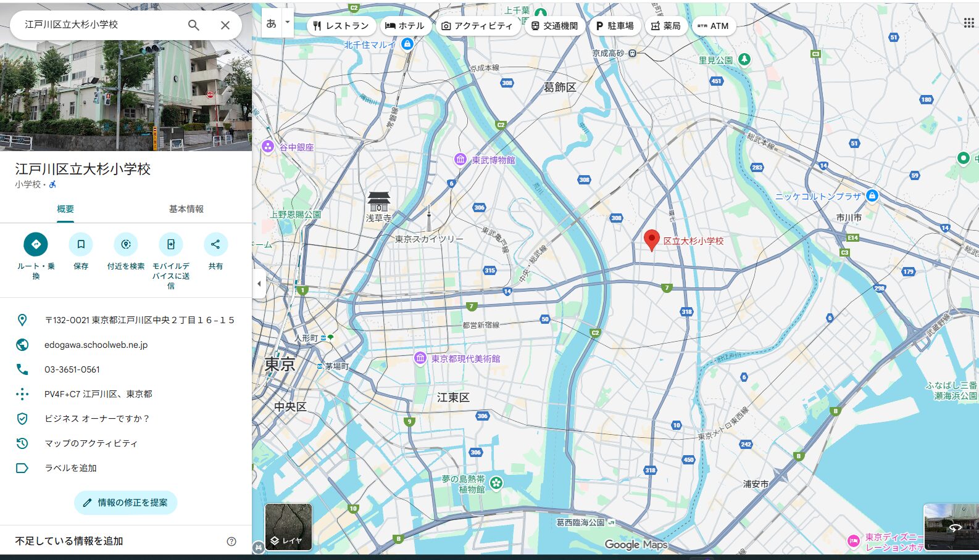Open the input method dropdown arrow
The image size is (979, 560).
287,22
